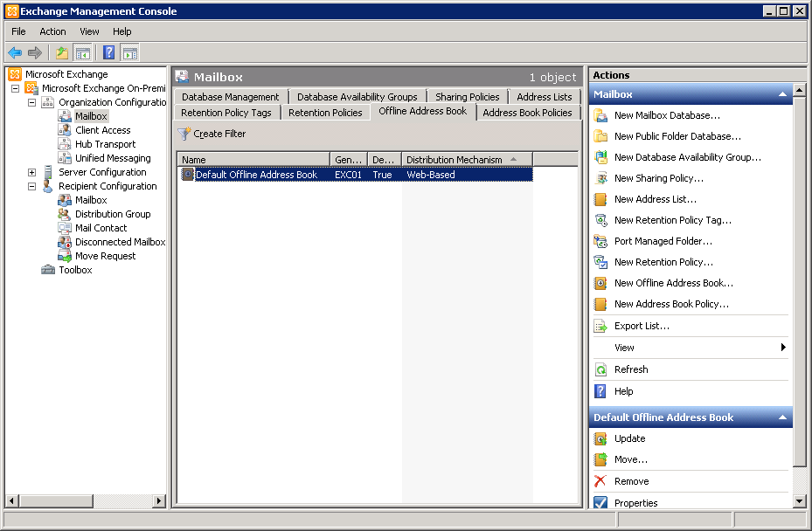Select Client Access in the tree
812x531 pixels.
click(102, 130)
